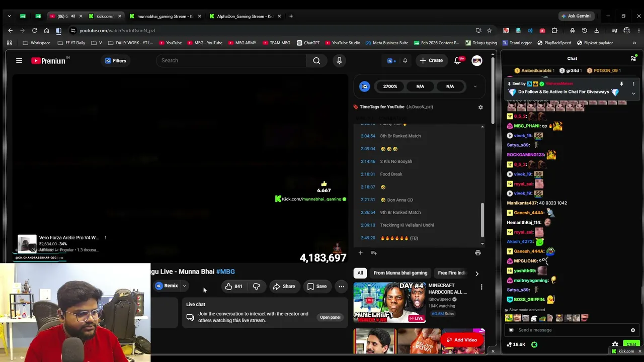
Task: Send chat with green Chat button
Action: [631, 345]
